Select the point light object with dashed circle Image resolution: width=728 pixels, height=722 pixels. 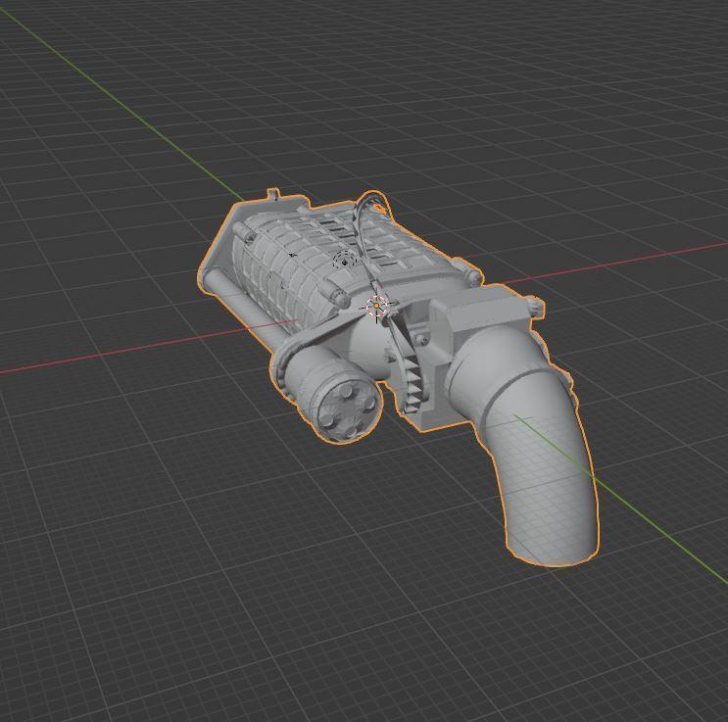[345, 261]
